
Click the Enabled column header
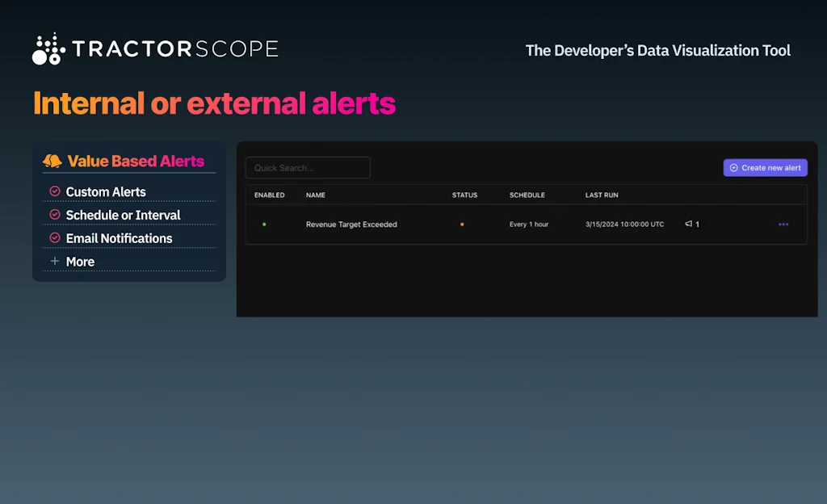click(x=269, y=195)
